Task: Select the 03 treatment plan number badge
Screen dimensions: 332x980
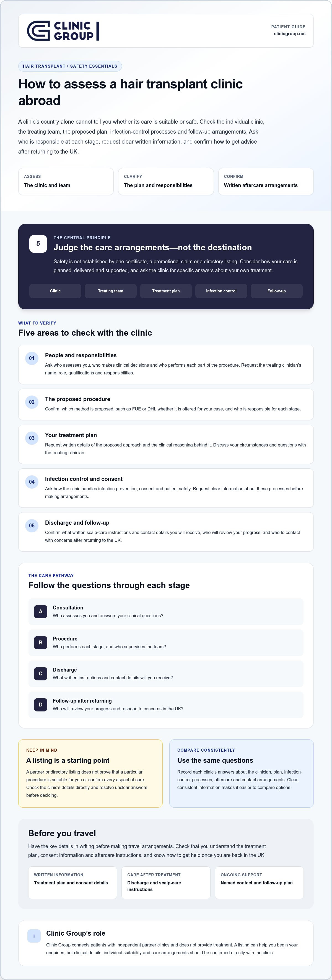Action: tap(32, 438)
